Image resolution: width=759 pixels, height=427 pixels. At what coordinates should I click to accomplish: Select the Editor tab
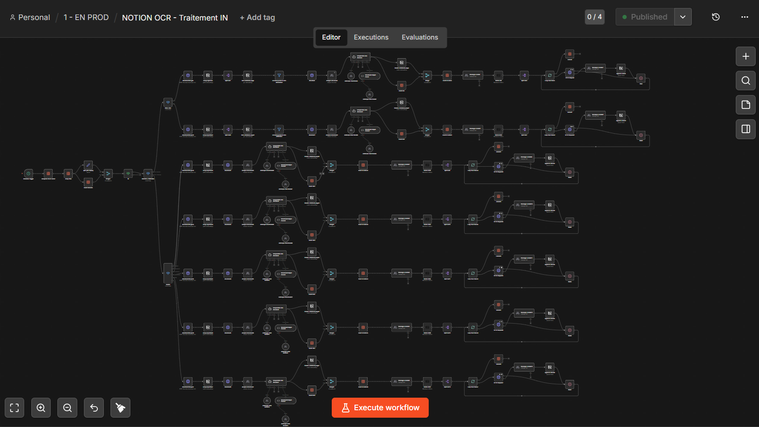tap(331, 37)
